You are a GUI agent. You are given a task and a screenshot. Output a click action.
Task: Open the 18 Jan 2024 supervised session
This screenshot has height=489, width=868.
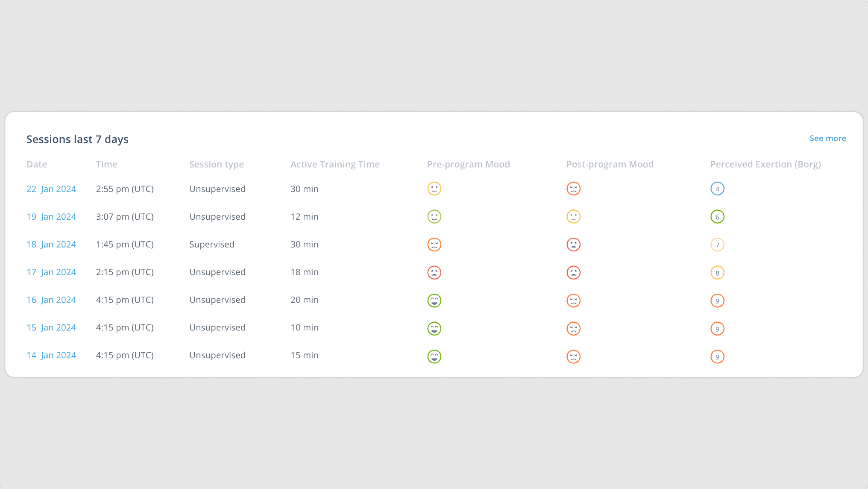51,244
